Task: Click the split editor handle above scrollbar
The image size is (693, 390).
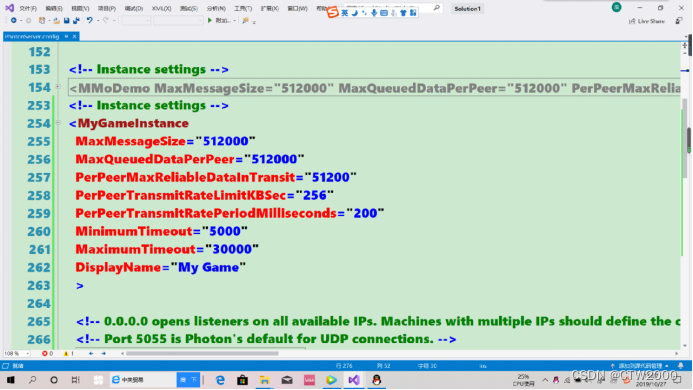Action: [685, 46]
